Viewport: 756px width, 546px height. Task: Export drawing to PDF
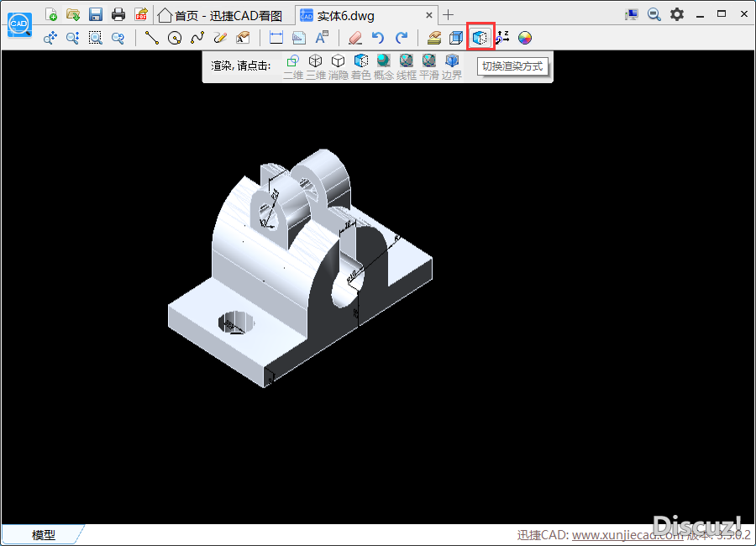pos(141,14)
